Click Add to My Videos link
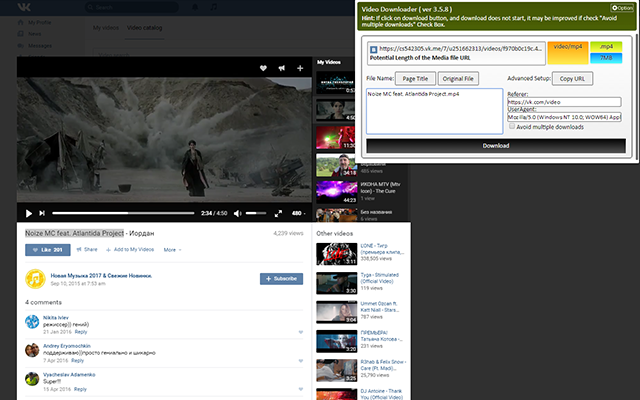This screenshot has width=640, height=400. 130,249
